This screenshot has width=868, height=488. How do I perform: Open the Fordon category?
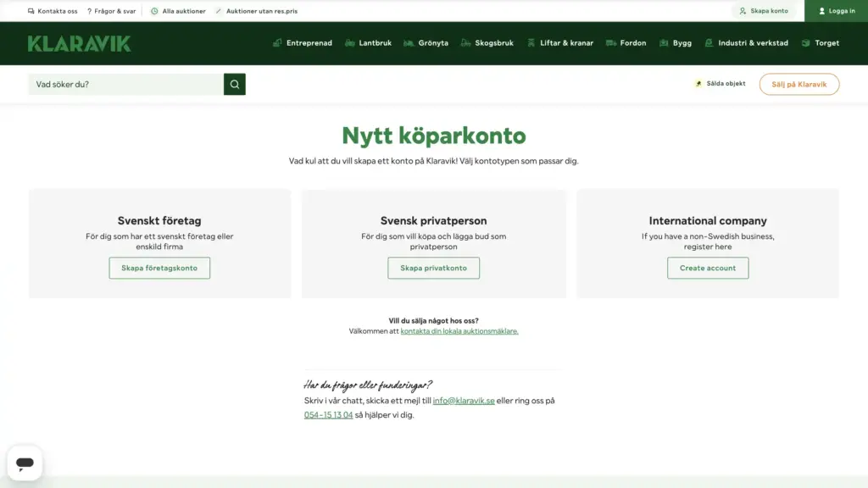(x=626, y=43)
